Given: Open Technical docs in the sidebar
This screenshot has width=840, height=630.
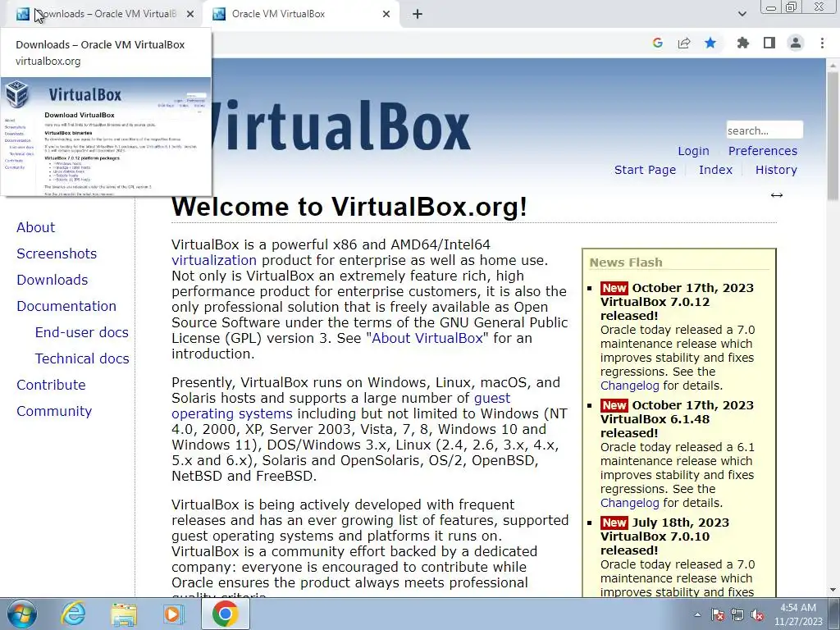Looking at the screenshot, I should click(82, 358).
